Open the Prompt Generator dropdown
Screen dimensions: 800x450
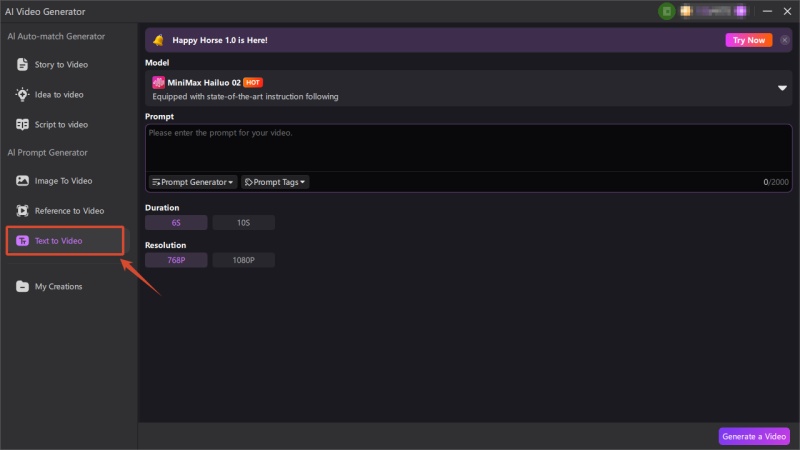click(193, 182)
